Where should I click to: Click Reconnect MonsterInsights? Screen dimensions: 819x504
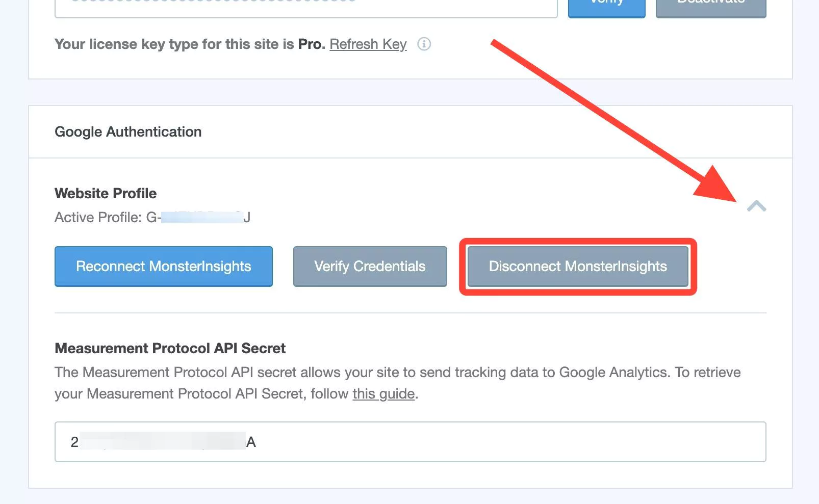(163, 266)
